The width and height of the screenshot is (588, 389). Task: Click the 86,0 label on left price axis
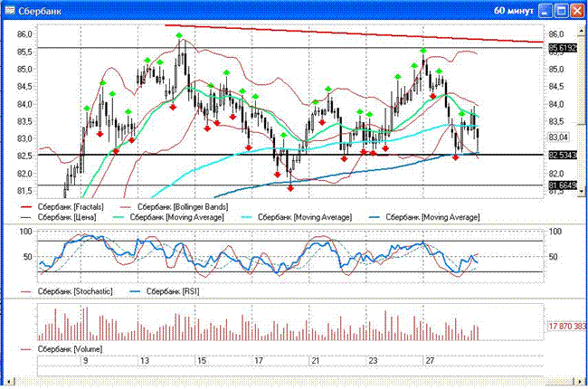[24, 34]
